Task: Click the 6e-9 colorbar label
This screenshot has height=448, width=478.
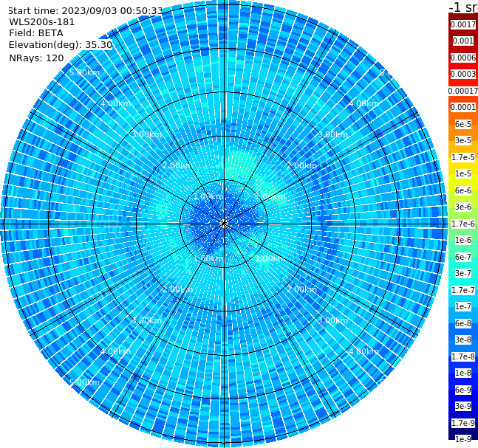Action: [x=463, y=390]
